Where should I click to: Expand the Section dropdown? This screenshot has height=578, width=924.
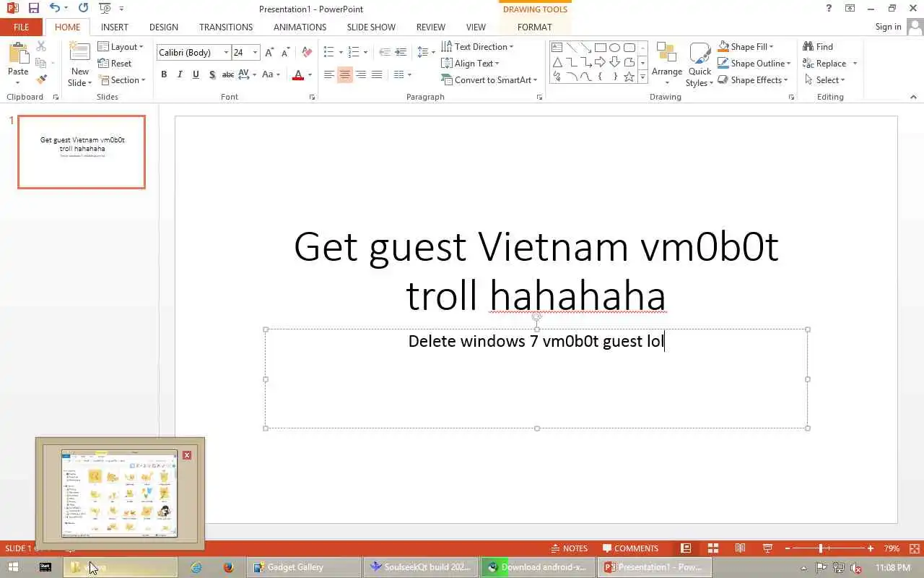tap(121, 80)
